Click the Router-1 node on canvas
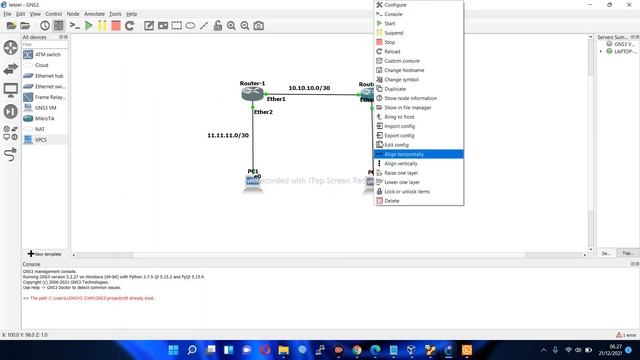Image resolution: width=640 pixels, height=360 pixels. coord(252,93)
